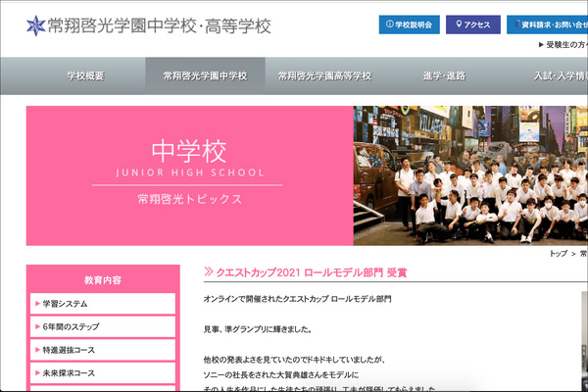
Task: Select the 常翔啓光学園中学校 navigation tab
Action: [205, 76]
